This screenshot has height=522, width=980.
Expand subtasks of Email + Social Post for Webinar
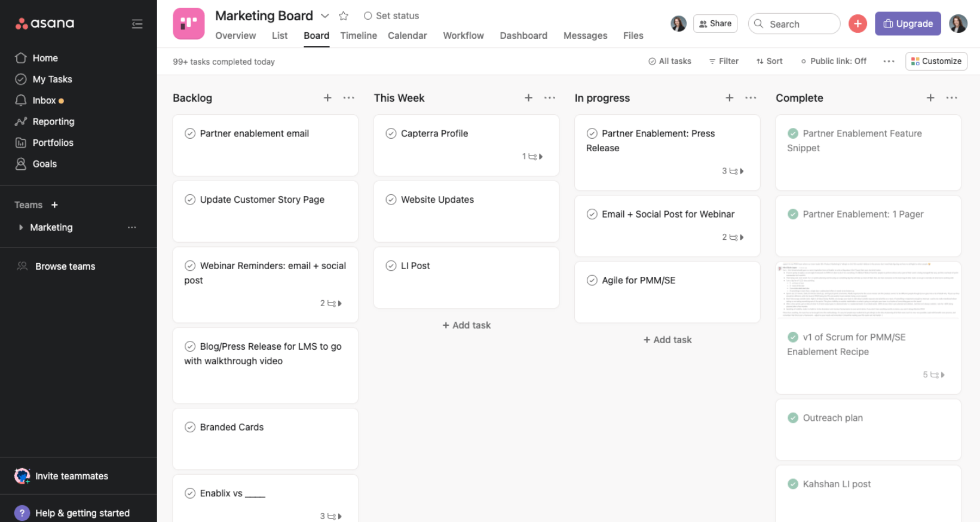pos(733,237)
